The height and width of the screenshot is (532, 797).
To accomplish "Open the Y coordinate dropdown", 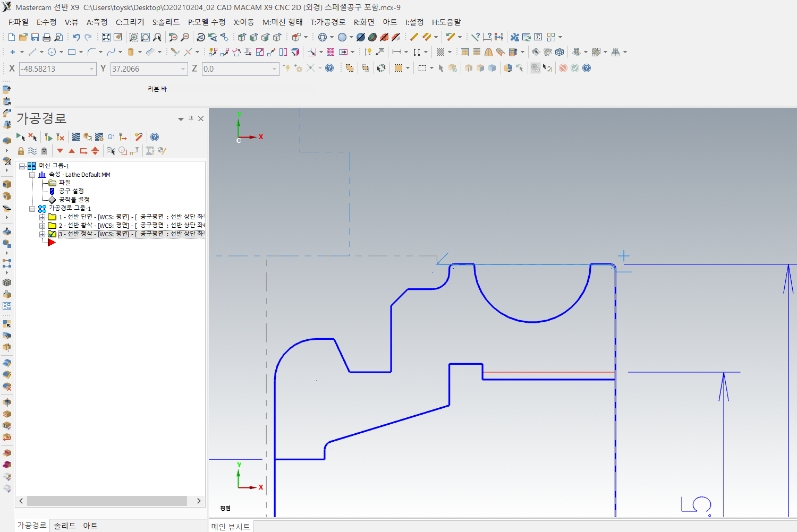I will point(183,69).
